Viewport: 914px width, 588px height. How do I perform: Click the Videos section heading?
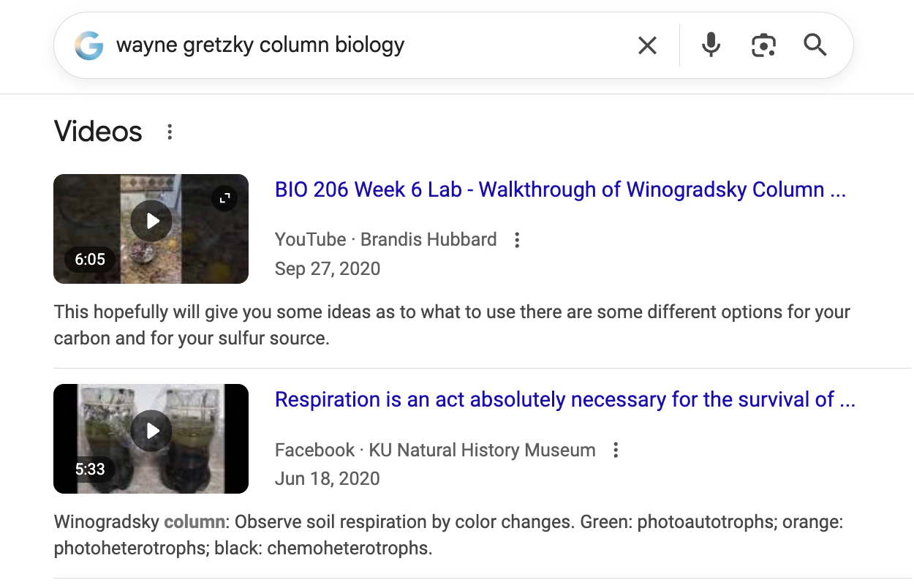tap(98, 132)
